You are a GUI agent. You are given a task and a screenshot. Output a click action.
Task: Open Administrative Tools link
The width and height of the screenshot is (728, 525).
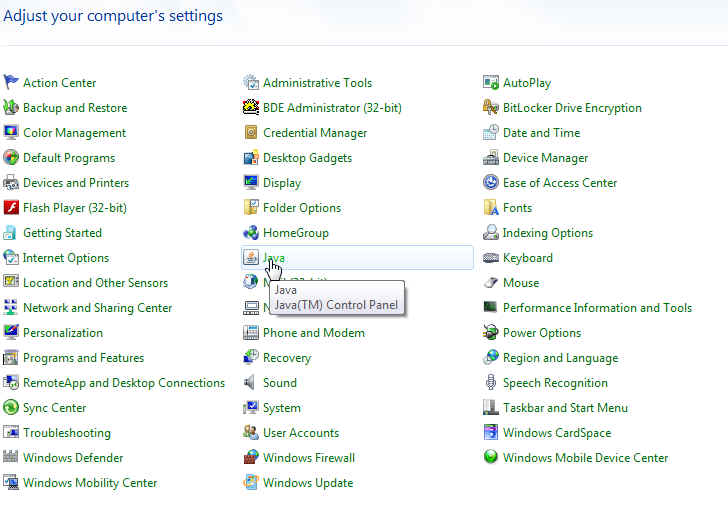(317, 83)
